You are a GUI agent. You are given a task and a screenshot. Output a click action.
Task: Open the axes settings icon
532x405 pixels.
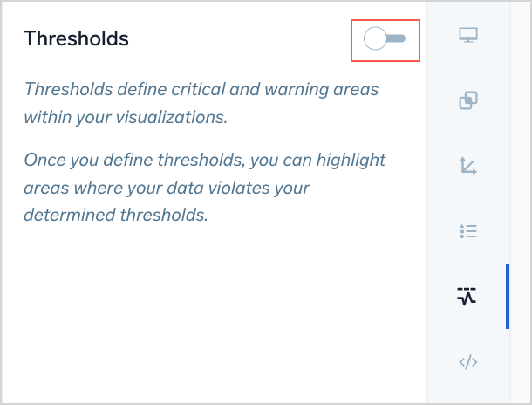[468, 166]
